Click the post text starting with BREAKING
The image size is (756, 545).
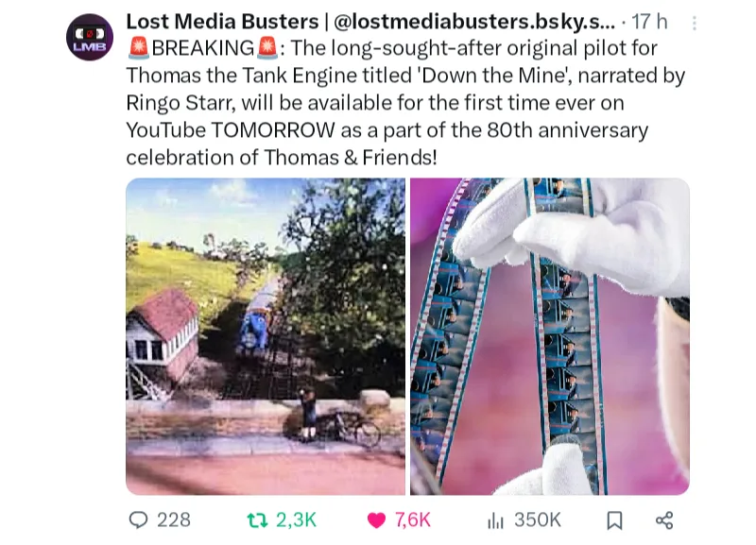tap(405, 103)
